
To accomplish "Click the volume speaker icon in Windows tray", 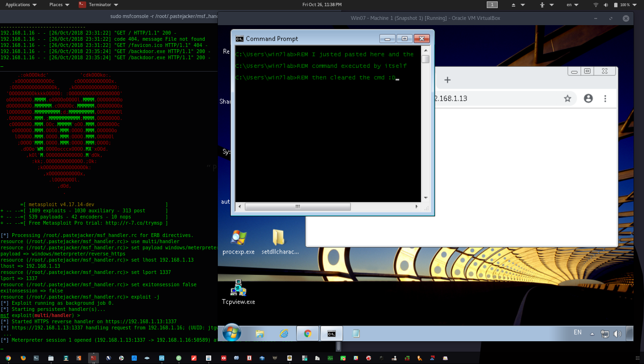I will (x=617, y=334).
